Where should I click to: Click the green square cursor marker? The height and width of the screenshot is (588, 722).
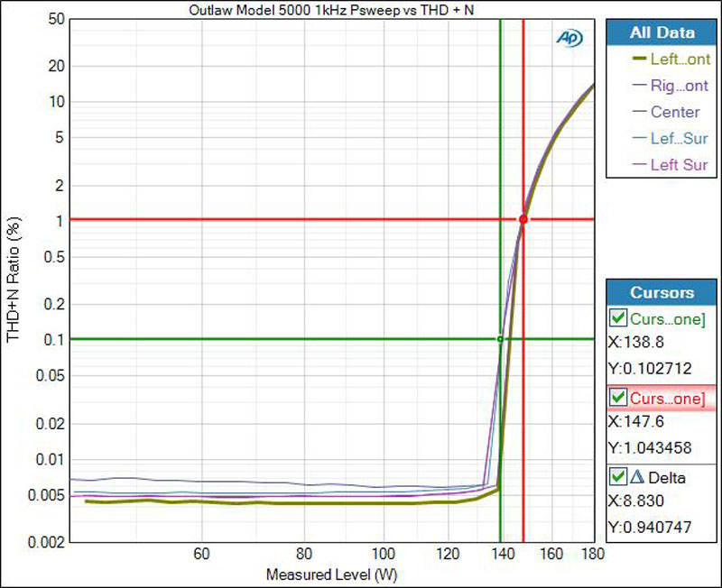click(x=500, y=339)
